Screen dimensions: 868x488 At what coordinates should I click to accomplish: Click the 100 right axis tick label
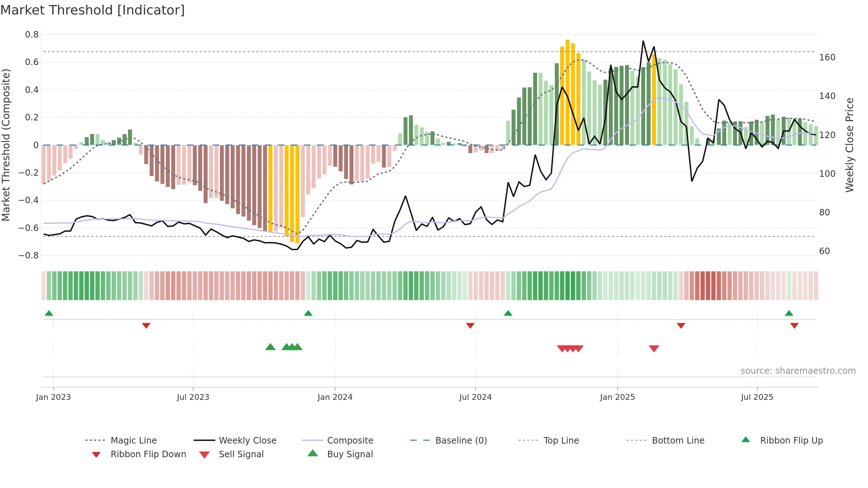pos(827,174)
